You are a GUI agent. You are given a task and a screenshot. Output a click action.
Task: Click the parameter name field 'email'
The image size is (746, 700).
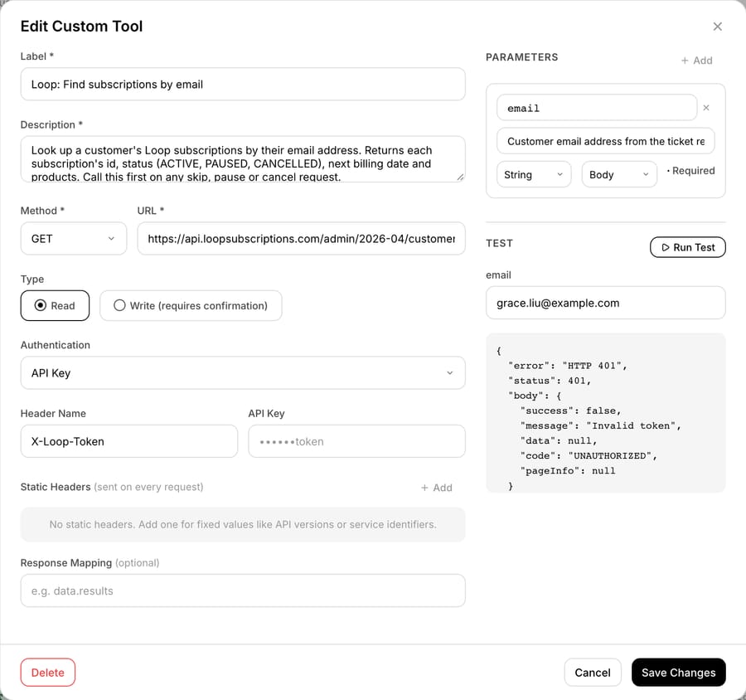pyautogui.click(x=597, y=108)
